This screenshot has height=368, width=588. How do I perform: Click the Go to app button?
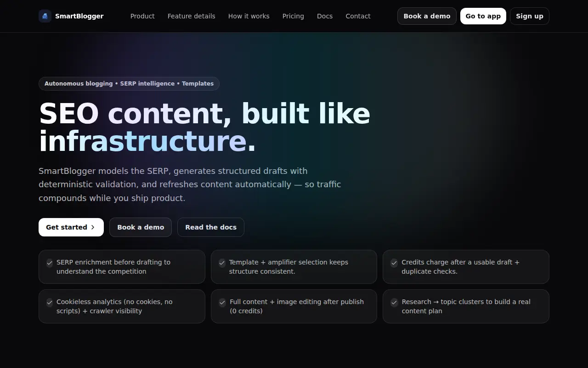(x=483, y=16)
